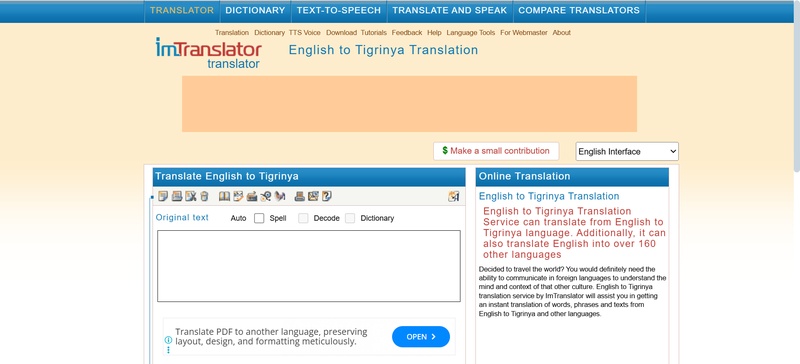Click the spell check notepad icon in the toolbar

pos(238,196)
